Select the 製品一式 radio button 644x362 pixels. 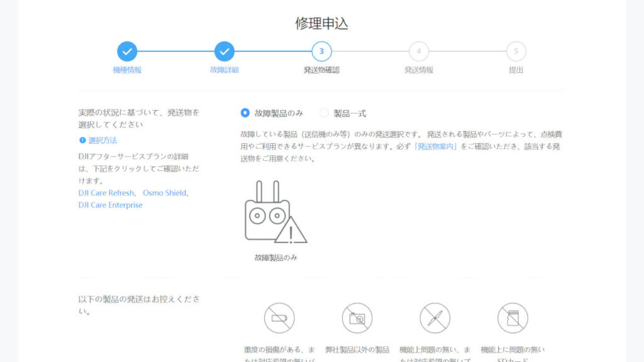(325, 113)
